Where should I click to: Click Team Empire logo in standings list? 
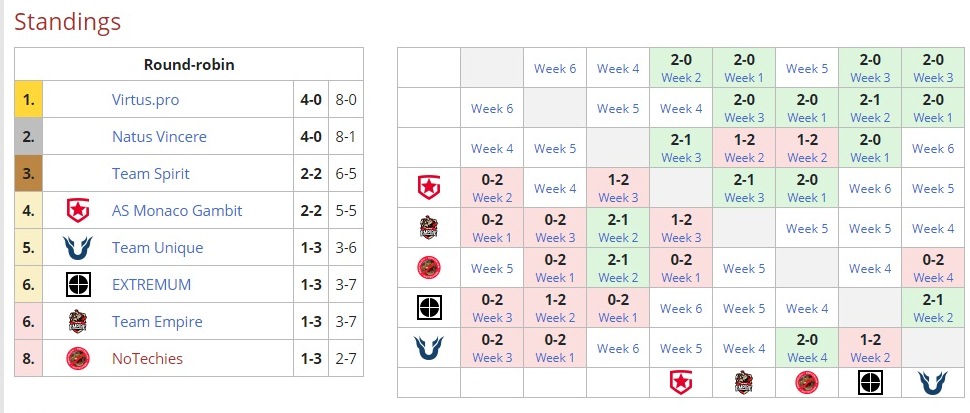(78, 322)
